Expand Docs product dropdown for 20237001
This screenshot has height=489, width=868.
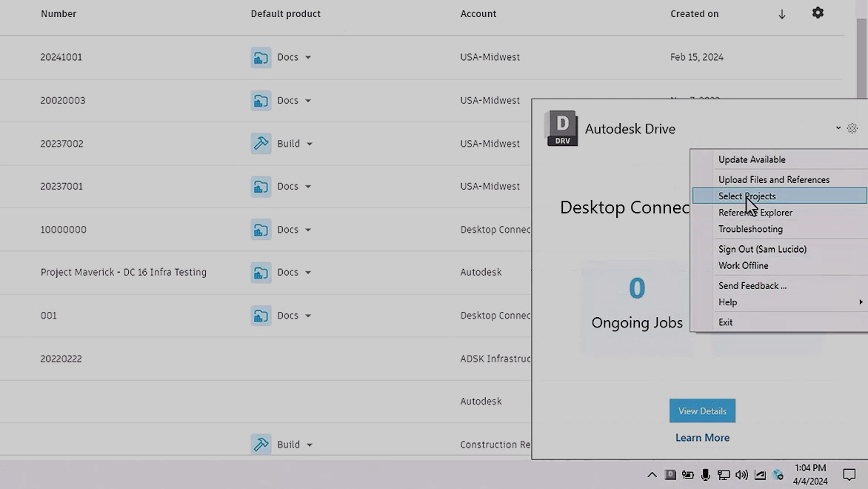tap(308, 187)
